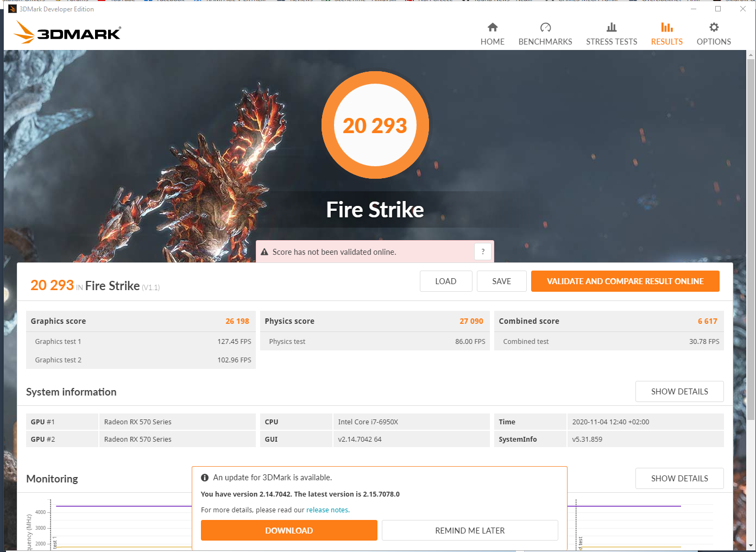Click the Combined score value 6 617
Screen dimensions: 756x552
(x=708, y=321)
